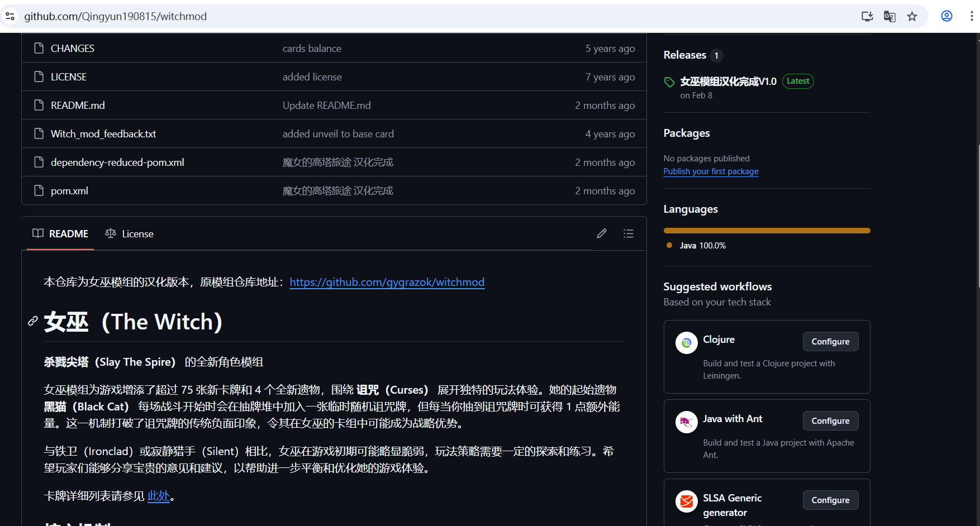Click the install app icon in address bar
This screenshot has height=526, width=980.
867,16
